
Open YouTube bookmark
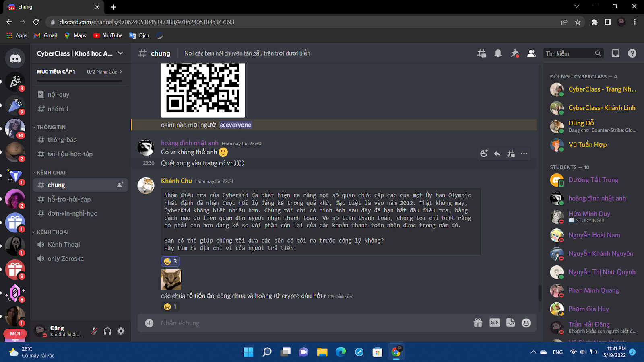107,35
